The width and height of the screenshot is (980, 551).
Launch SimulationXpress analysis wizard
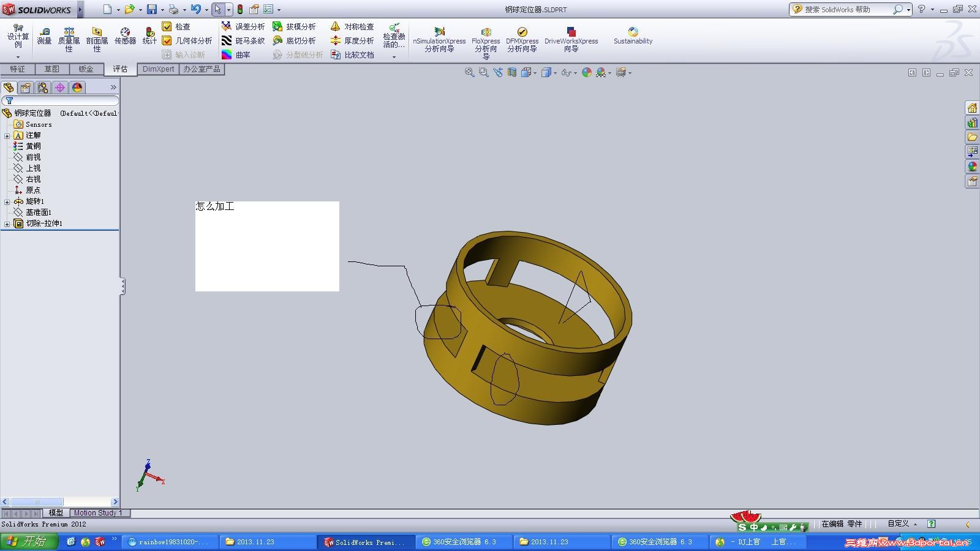[439, 39]
